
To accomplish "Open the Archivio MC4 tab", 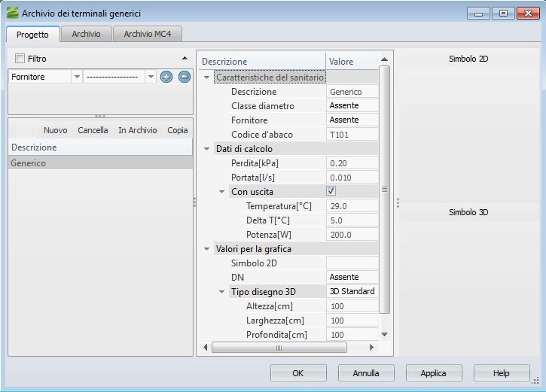I will pos(148,34).
